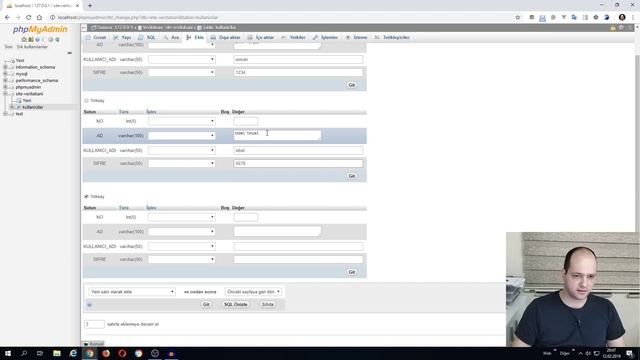The width and height of the screenshot is (640, 360).
Task: Click volume icon in system tray
Action: click(x=588, y=353)
